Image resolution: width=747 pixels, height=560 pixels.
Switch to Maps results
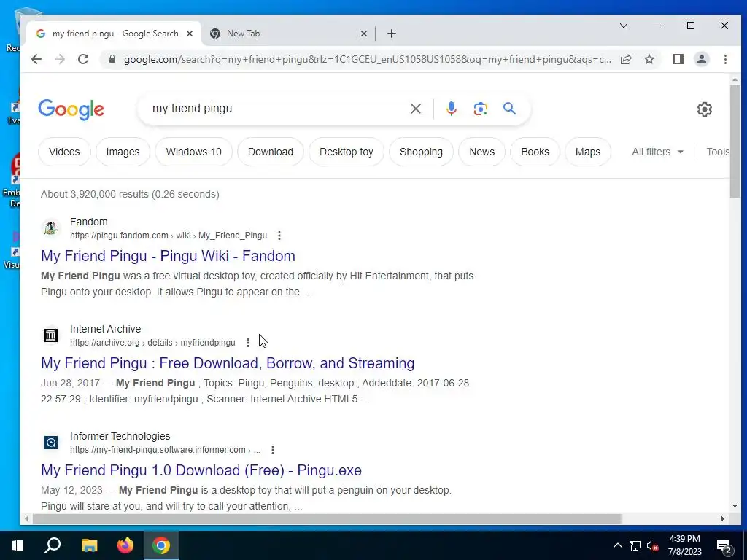(x=587, y=152)
